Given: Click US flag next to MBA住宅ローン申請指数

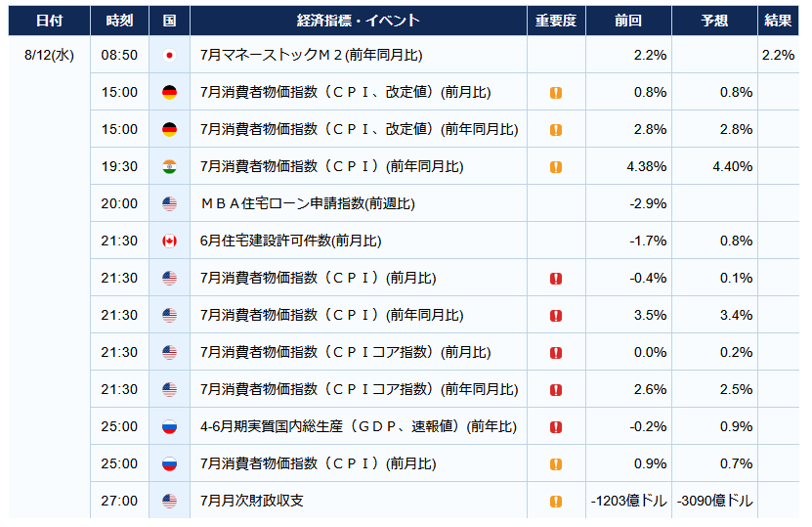Looking at the screenshot, I should [x=169, y=203].
